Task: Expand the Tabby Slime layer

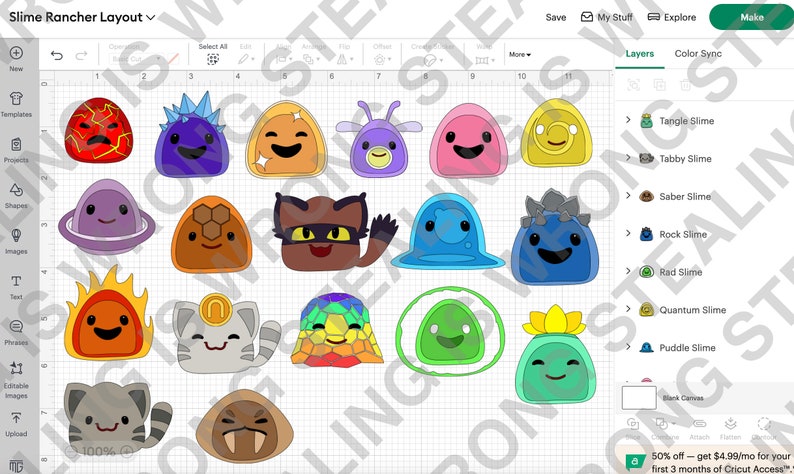Action: (x=628, y=158)
